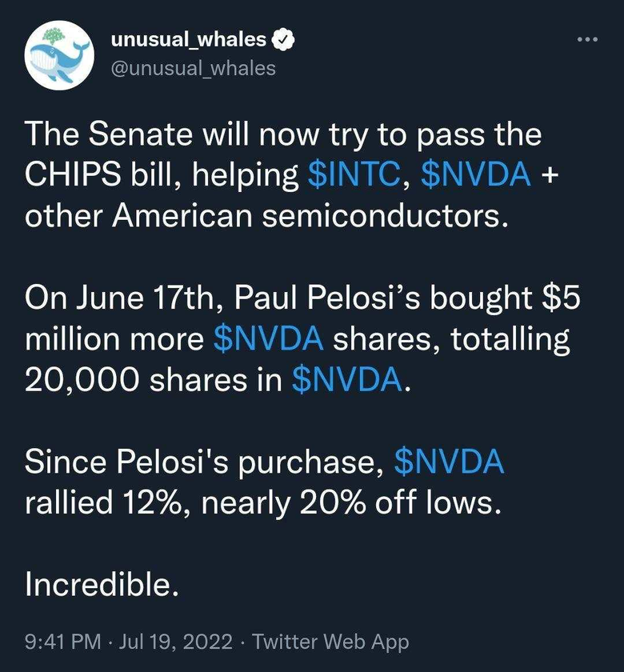Click the 'other American semiconductors' line
This screenshot has width=624, height=672.
[266, 215]
